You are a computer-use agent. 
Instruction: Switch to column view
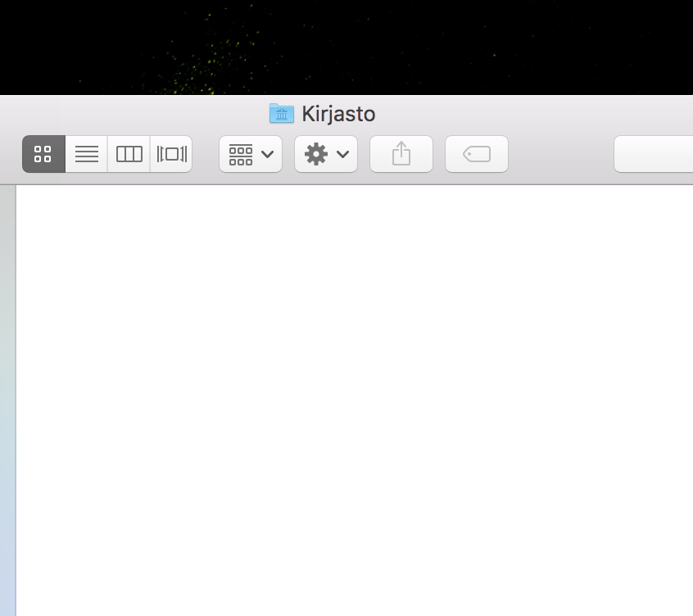point(129,154)
